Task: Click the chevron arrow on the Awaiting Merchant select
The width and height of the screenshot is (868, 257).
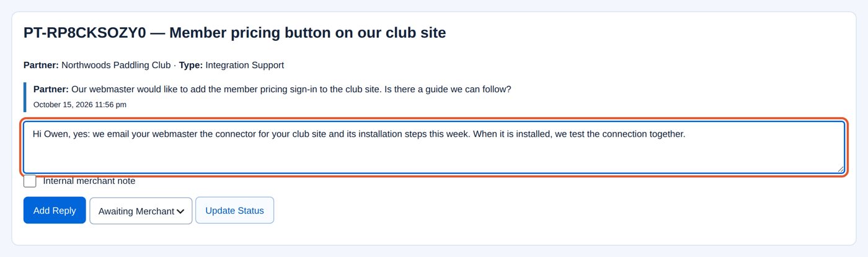Action: pos(180,211)
